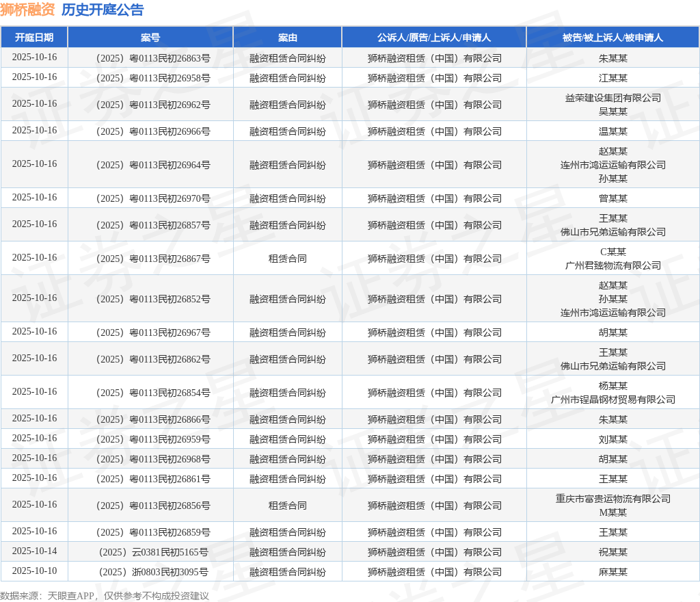Click case number 浙0803民初3095号
The width and height of the screenshot is (700, 602).
click(153, 572)
